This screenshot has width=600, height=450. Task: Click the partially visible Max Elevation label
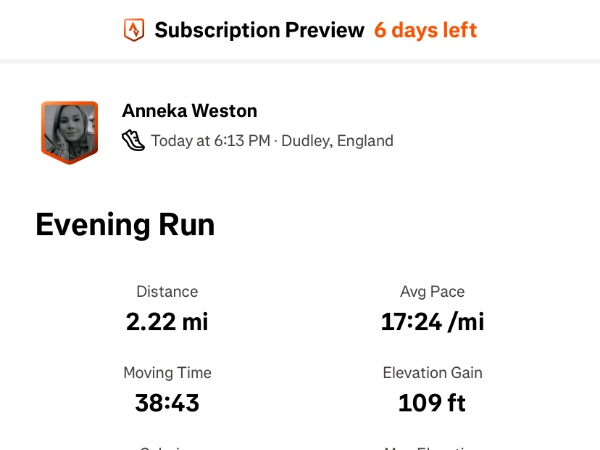point(432,447)
